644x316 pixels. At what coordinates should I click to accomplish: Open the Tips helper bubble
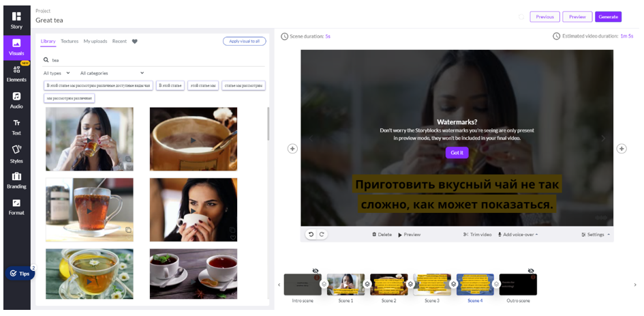click(x=20, y=274)
